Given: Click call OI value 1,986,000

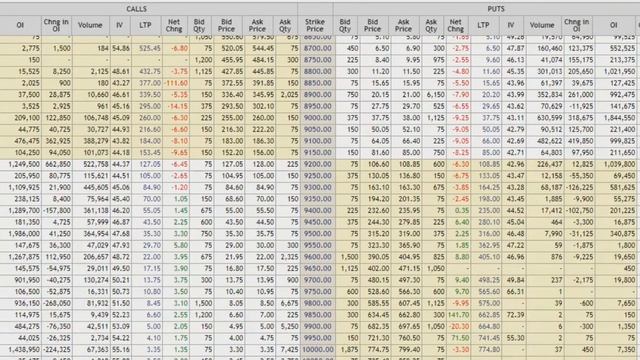Looking at the screenshot, I should click(23, 234).
